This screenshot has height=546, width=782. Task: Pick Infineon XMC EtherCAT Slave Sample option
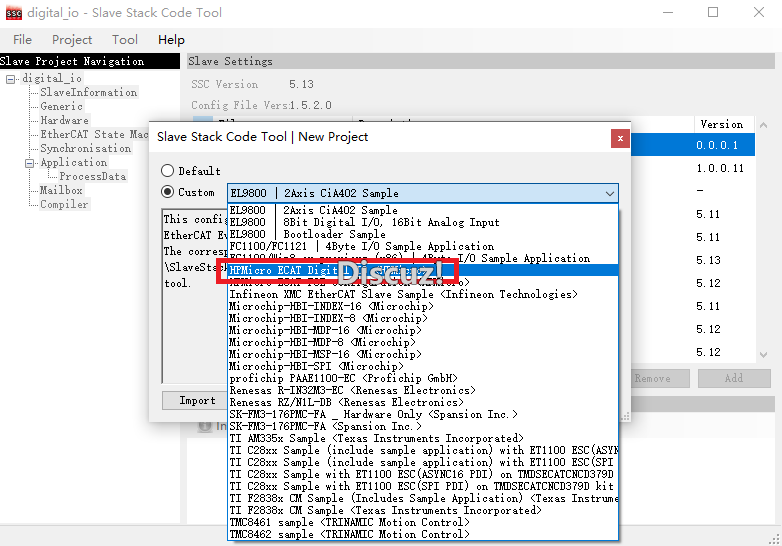pyautogui.click(x=402, y=294)
